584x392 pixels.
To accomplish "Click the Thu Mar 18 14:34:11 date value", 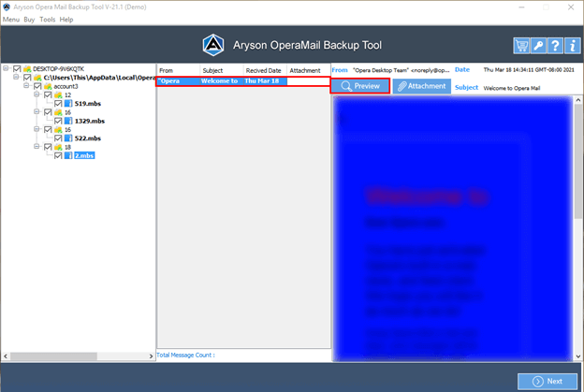I will [x=529, y=70].
